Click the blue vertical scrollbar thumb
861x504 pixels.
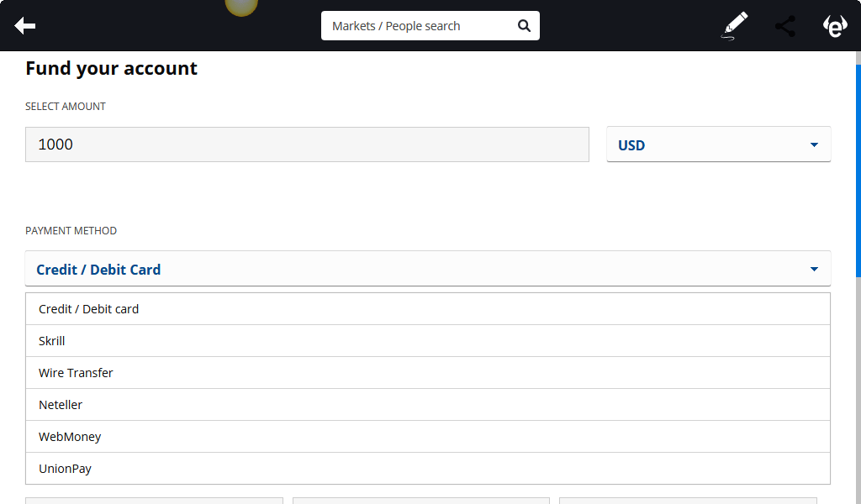pos(858,171)
